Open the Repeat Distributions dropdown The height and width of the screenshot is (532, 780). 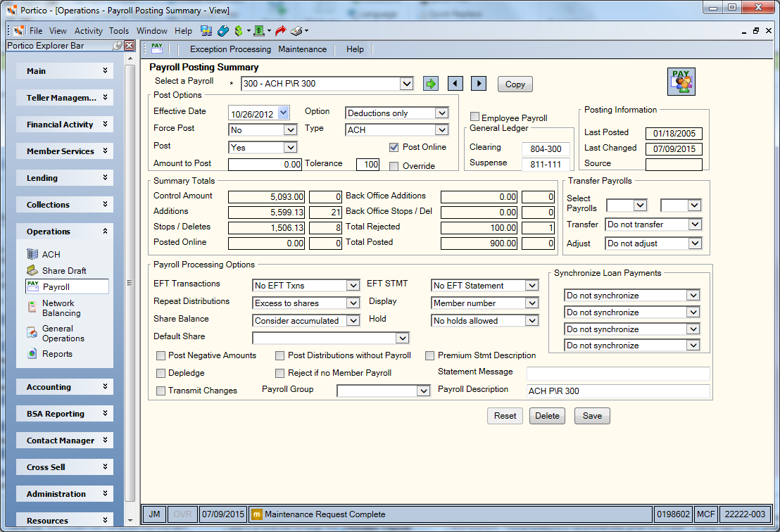(x=353, y=303)
